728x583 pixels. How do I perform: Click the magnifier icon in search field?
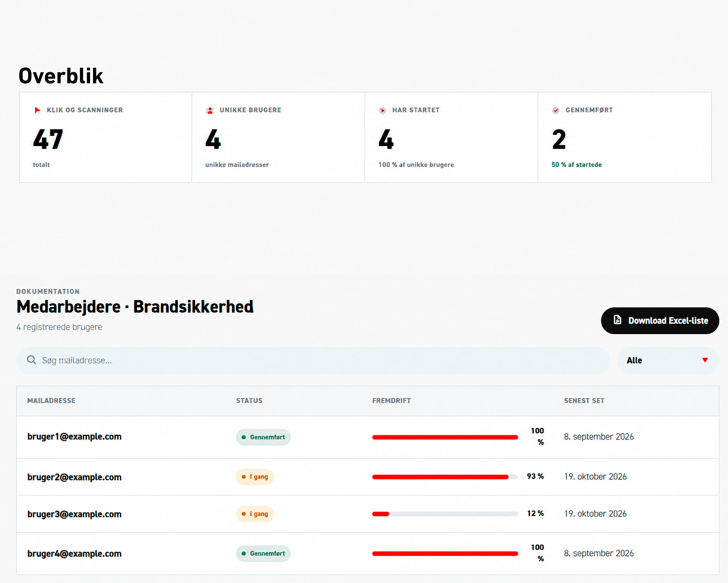point(32,360)
